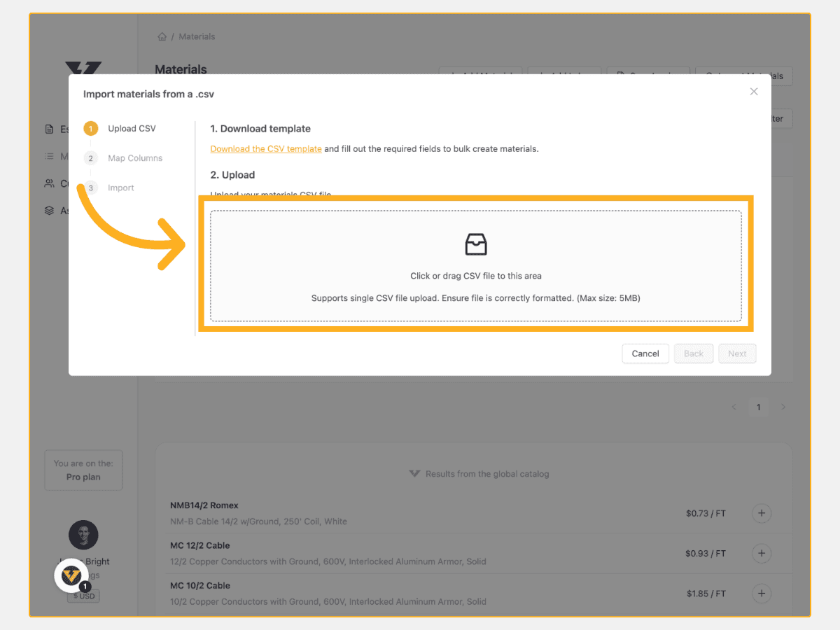840x630 pixels.
Task: Go to the next page with the right chevron
Action: point(783,407)
